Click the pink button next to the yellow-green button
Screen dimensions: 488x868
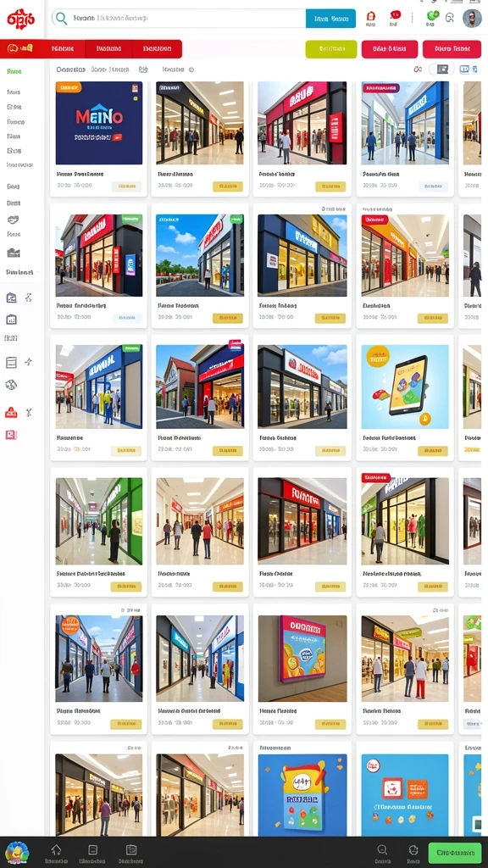390,49
